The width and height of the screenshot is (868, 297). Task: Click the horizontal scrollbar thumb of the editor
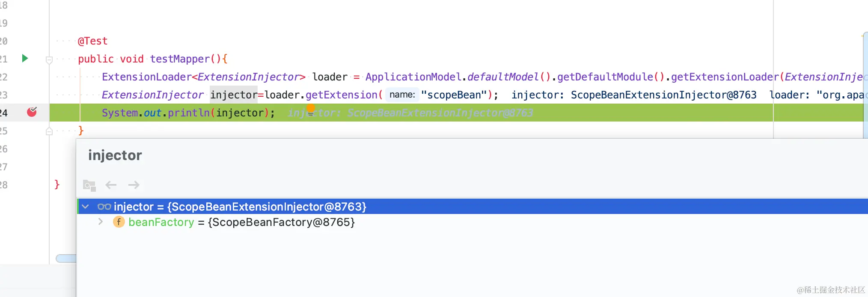(66, 258)
